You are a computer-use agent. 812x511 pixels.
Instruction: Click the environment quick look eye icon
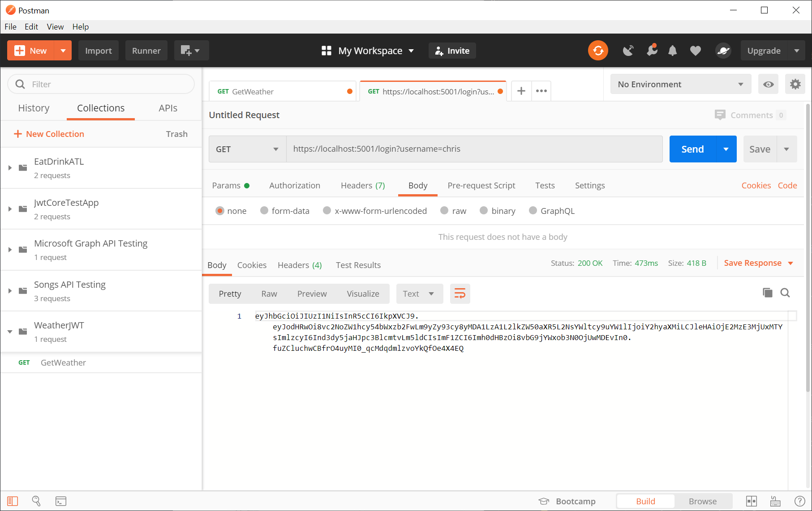coord(768,84)
